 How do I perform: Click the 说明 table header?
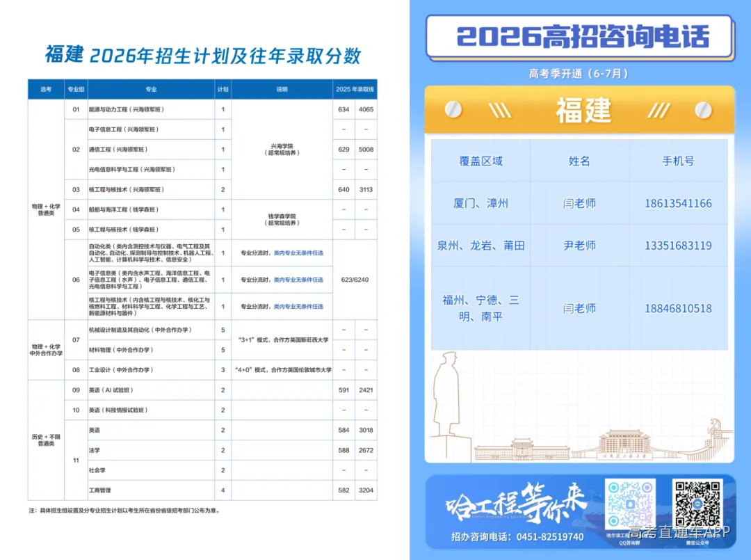[x=282, y=89]
